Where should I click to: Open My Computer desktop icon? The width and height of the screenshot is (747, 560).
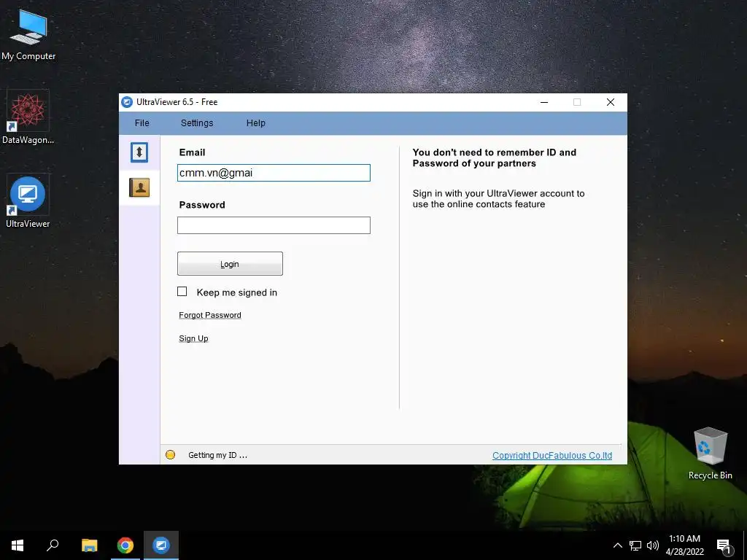(x=28, y=36)
